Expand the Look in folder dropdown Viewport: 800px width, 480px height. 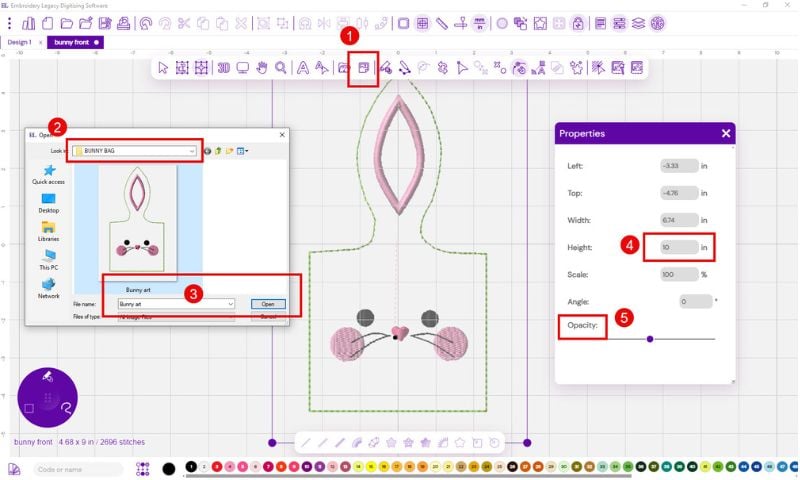point(191,151)
